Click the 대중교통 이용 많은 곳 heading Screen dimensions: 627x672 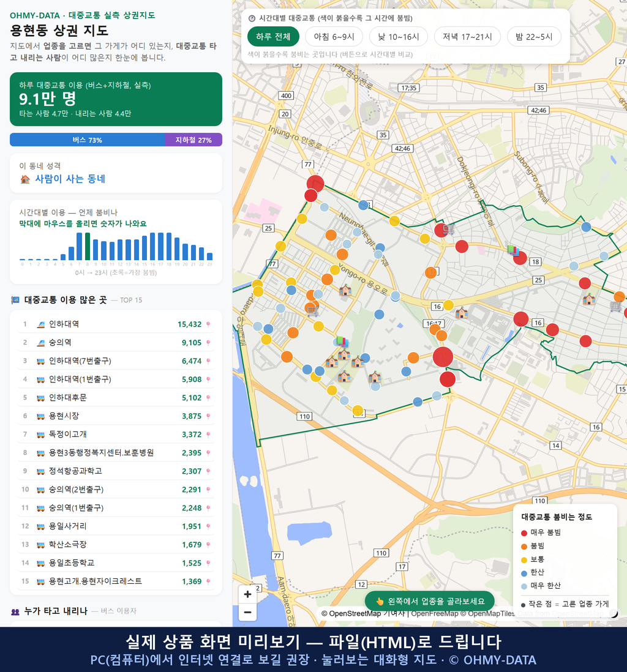pos(65,300)
